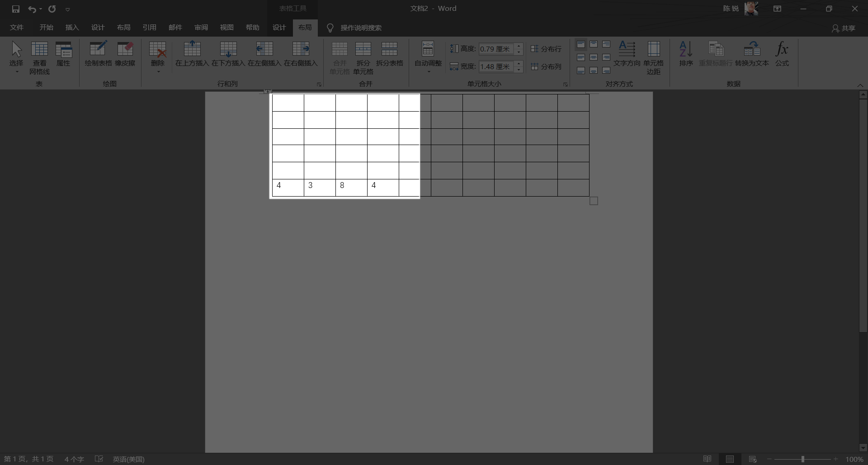This screenshot has width=868, height=465.
Task: Click the table resize handle
Action: (x=594, y=201)
